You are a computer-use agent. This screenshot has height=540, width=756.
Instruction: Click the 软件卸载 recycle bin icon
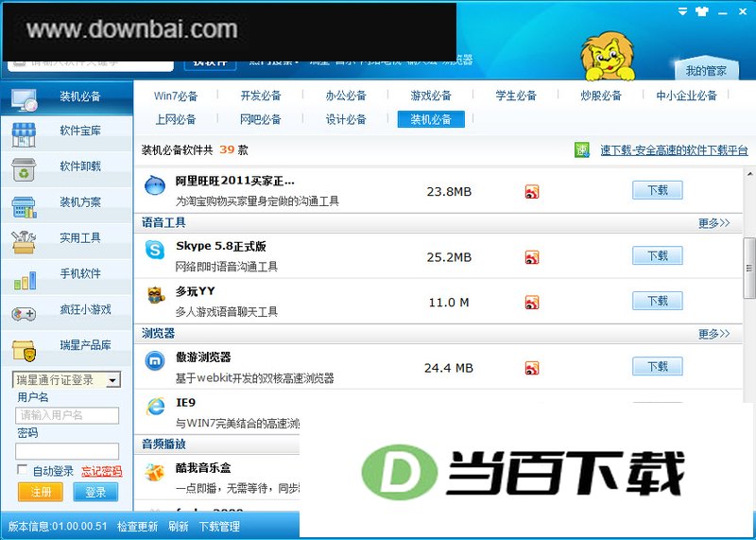pyautogui.click(x=24, y=169)
